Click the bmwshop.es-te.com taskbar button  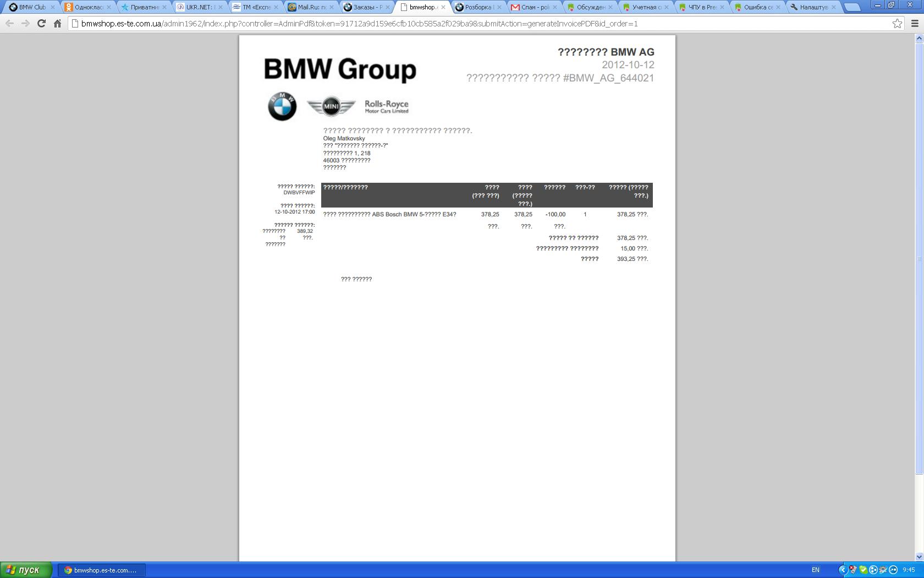click(x=102, y=570)
